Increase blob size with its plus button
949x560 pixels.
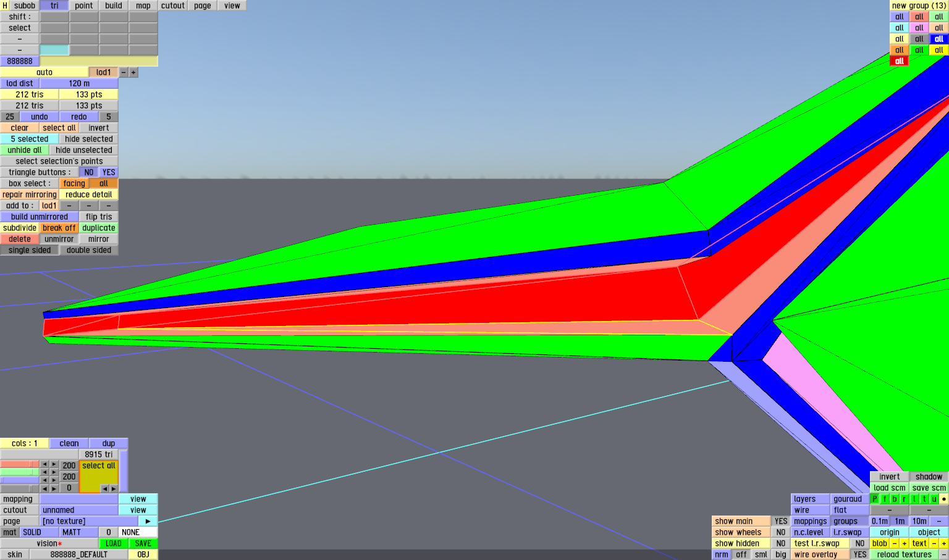point(905,543)
